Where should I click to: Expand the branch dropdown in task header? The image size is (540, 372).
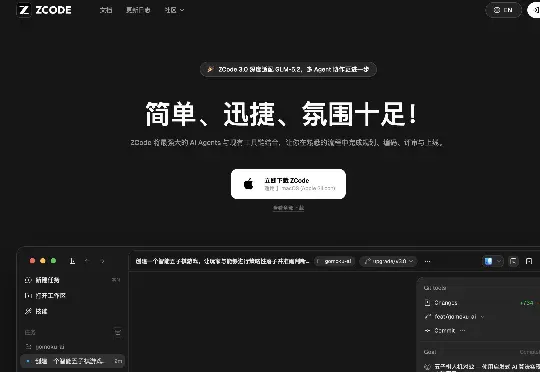click(388, 261)
